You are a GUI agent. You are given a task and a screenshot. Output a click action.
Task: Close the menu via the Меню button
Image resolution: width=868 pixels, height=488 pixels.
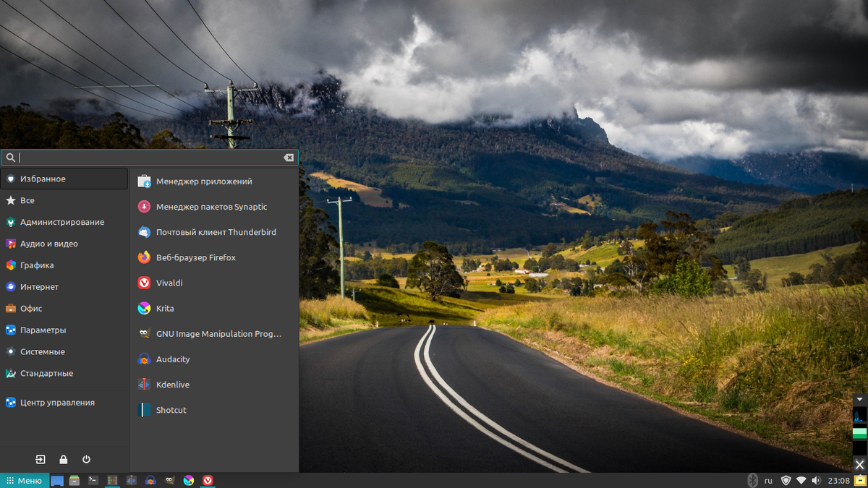[x=25, y=480]
